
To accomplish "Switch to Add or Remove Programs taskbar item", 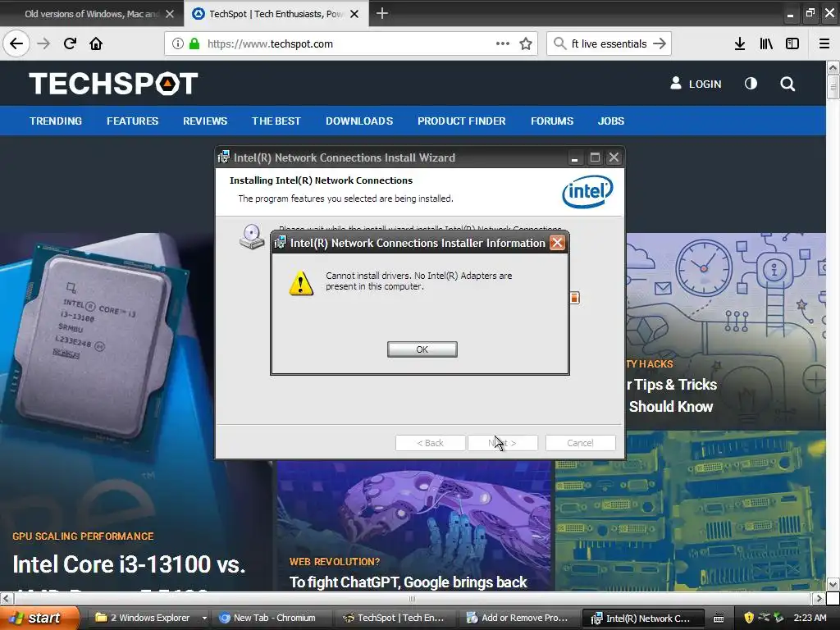I will tap(521, 618).
